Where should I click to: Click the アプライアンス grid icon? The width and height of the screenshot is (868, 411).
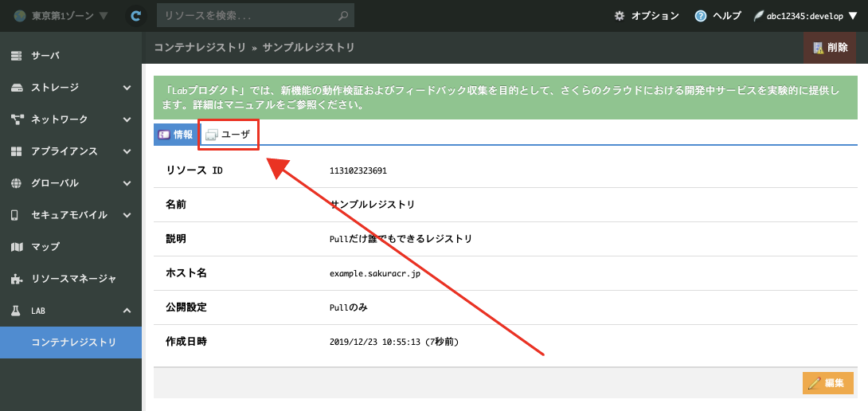tap(17, 151)
